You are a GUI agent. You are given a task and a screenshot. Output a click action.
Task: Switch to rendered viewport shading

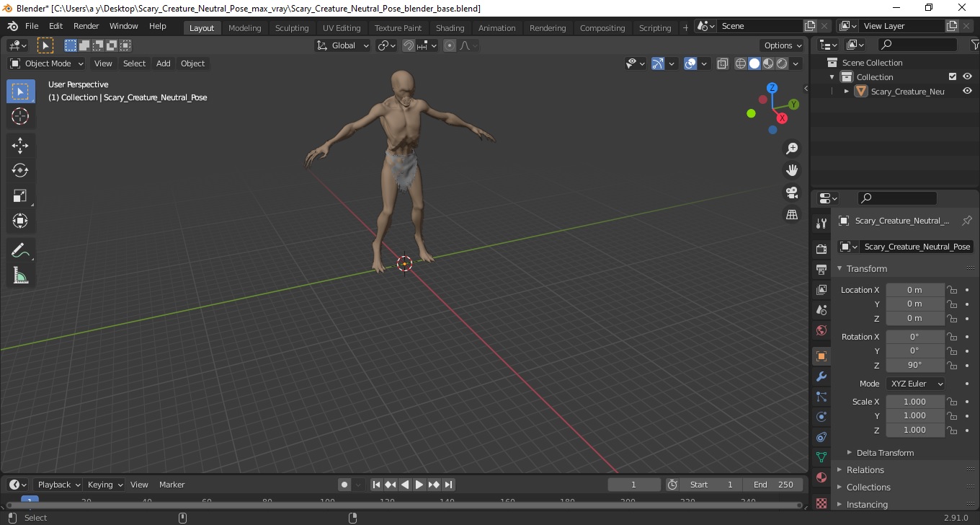point(782,63)
